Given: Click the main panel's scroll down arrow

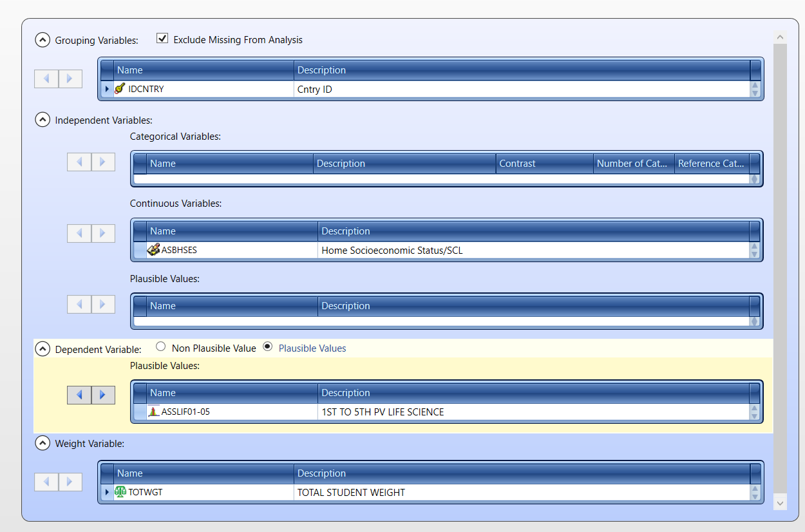Looking at the screenshot, I should [x=779, y=502].
